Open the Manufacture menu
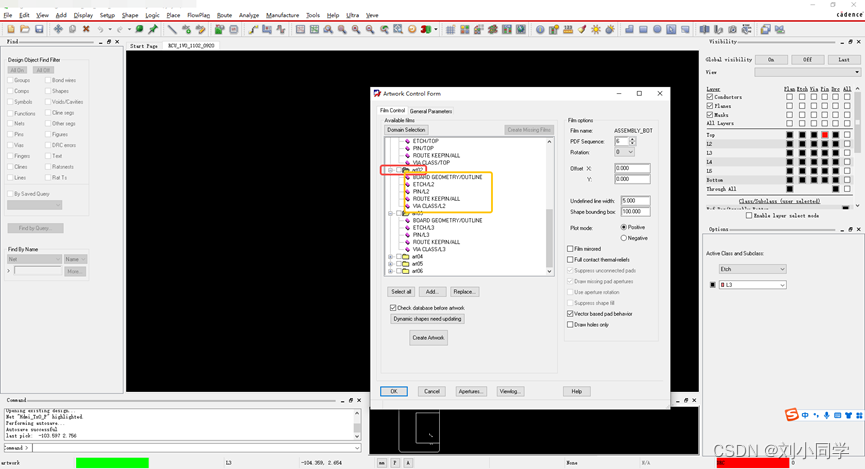This screenshot has height=469, width=865. [x=282, y=15]
